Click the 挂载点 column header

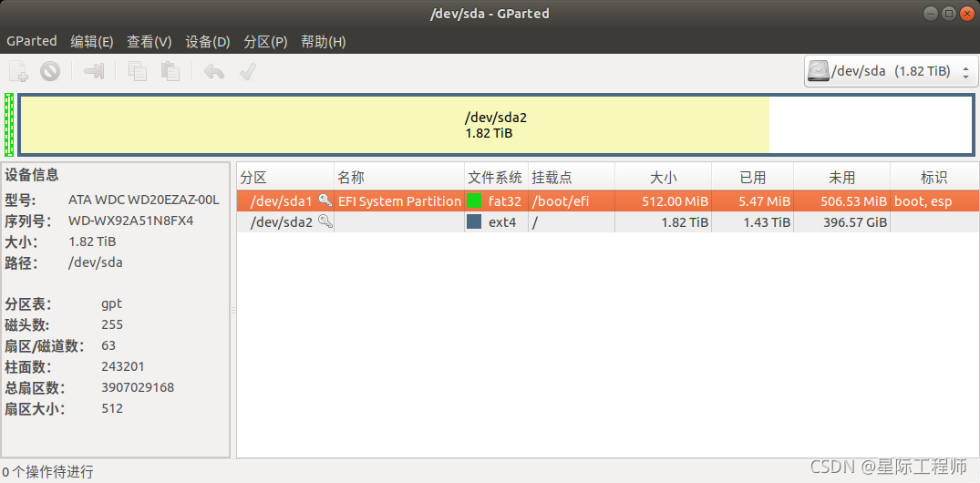(x=572, y=178)
